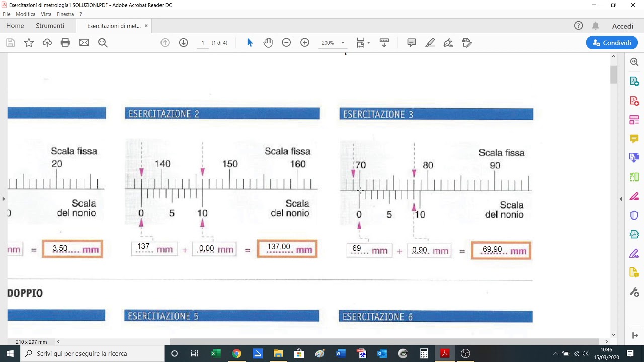Open the Sign document pen tool
This screenshot has height=362, width=644.
(448, 43)
